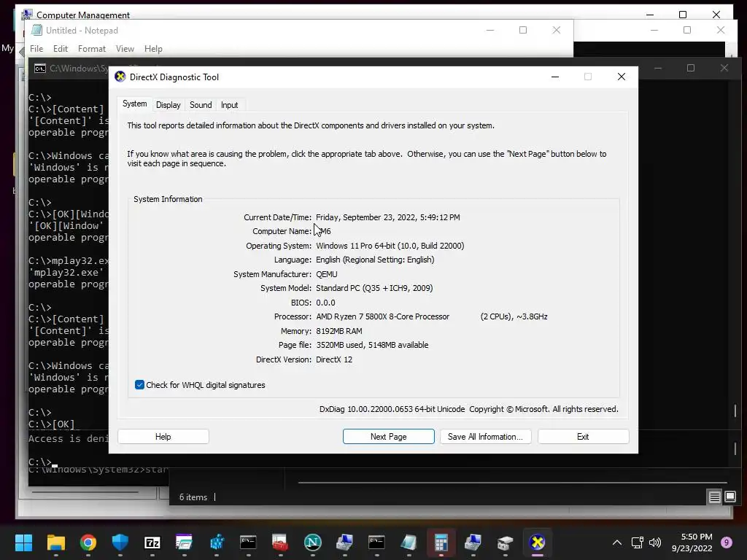Click the DirectX Diagnostic Tool title icon
Viewport: 747px width, 560px height.
click(x=120, y=77)
